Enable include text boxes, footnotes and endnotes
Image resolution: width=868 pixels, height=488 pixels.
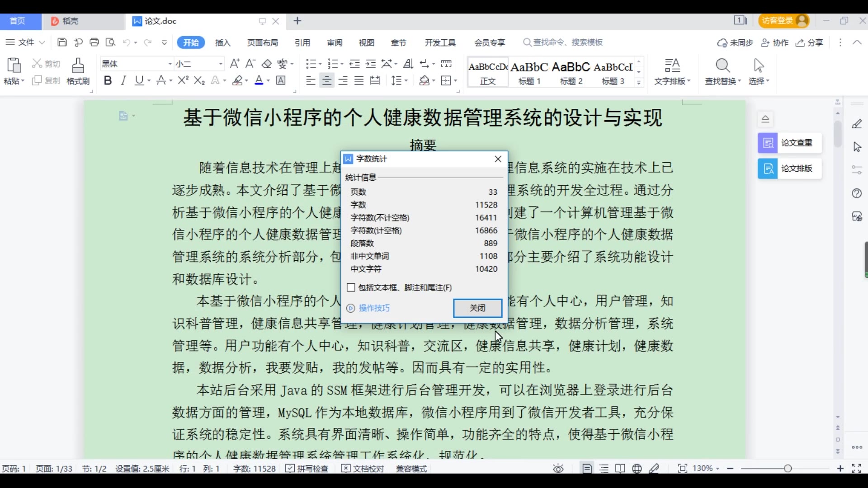351,287
